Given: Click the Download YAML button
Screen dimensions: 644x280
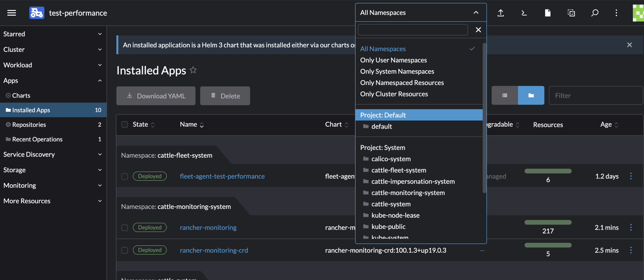Looking at the screenshot, I should (x=156, y=96).
